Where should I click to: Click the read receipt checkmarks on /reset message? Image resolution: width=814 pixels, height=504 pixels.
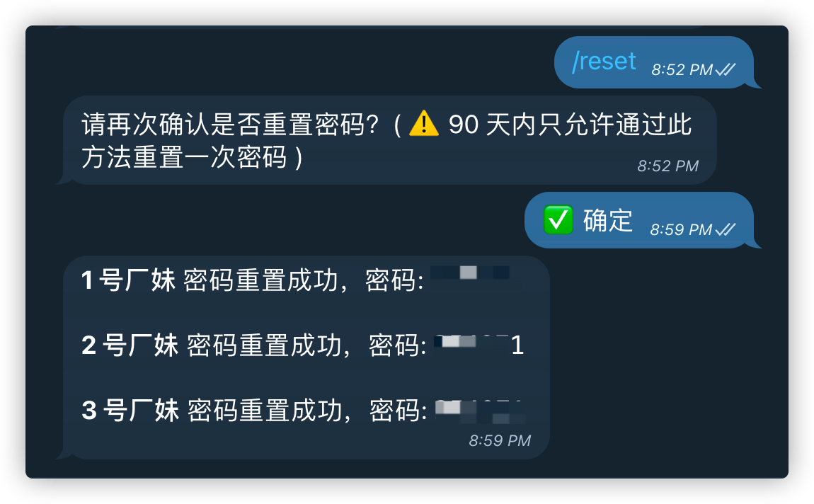(726, 69)
